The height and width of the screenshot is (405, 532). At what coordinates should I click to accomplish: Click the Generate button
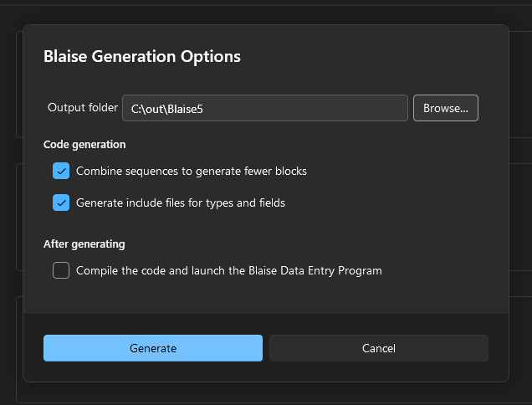coord(153,348)
